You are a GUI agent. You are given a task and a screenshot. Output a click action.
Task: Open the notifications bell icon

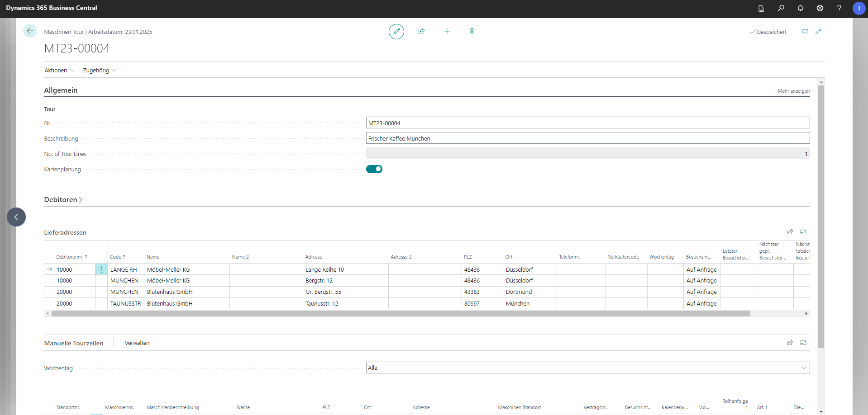tap(800, 8)
